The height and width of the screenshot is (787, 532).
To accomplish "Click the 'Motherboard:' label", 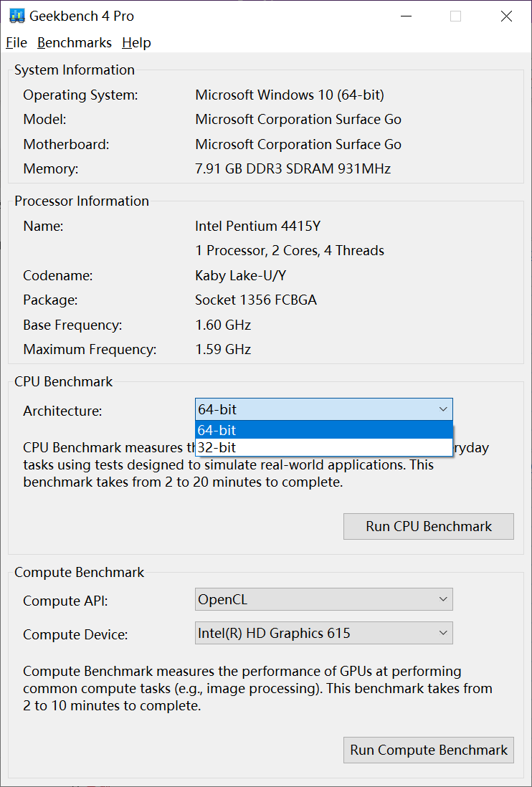I will click(66, 145).
